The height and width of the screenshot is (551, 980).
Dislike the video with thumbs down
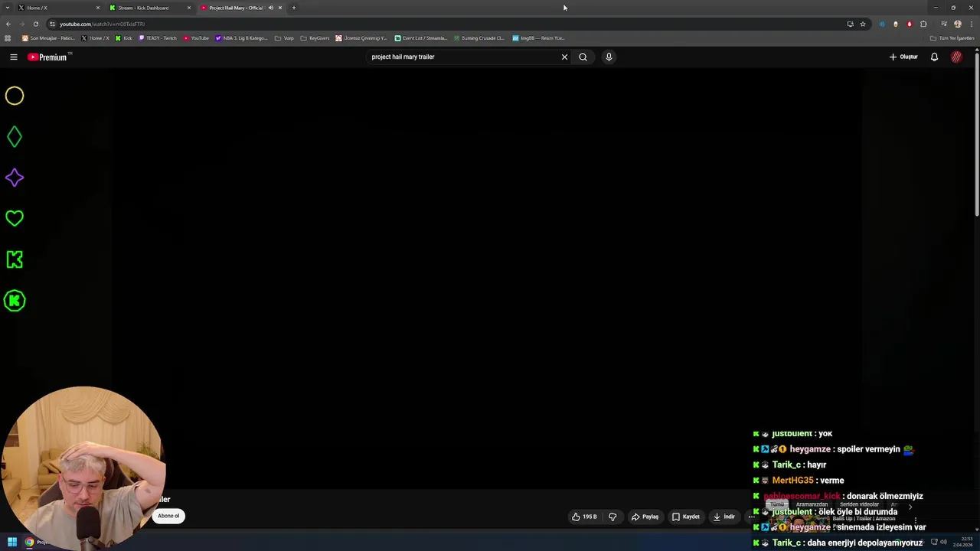[612, 517]
